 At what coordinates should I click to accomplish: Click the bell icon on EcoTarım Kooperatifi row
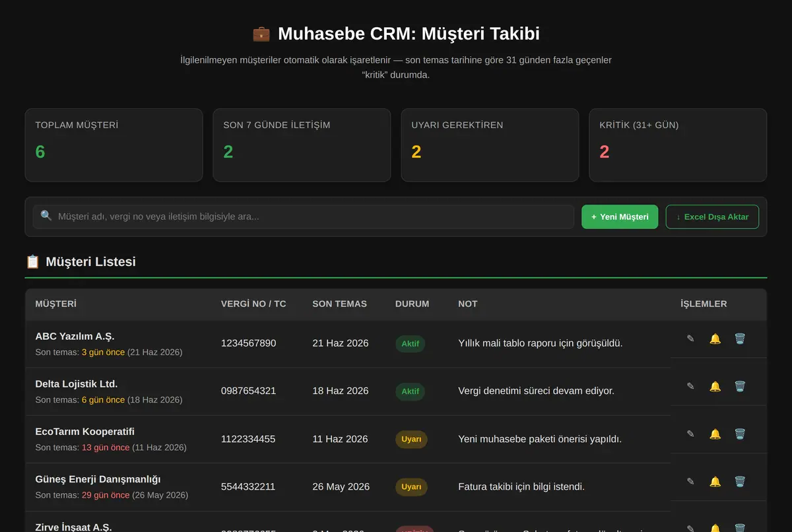click(715, 434)
